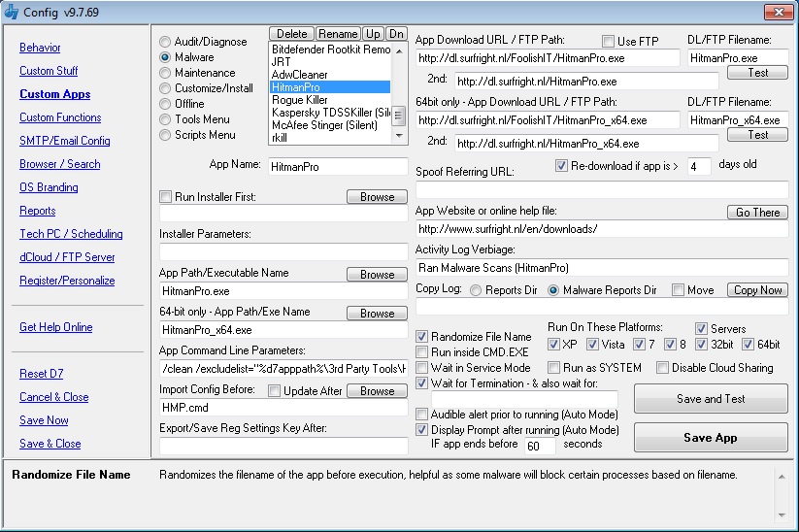Click Test button for HitmanPro_x64.exe download

point(757,135)
